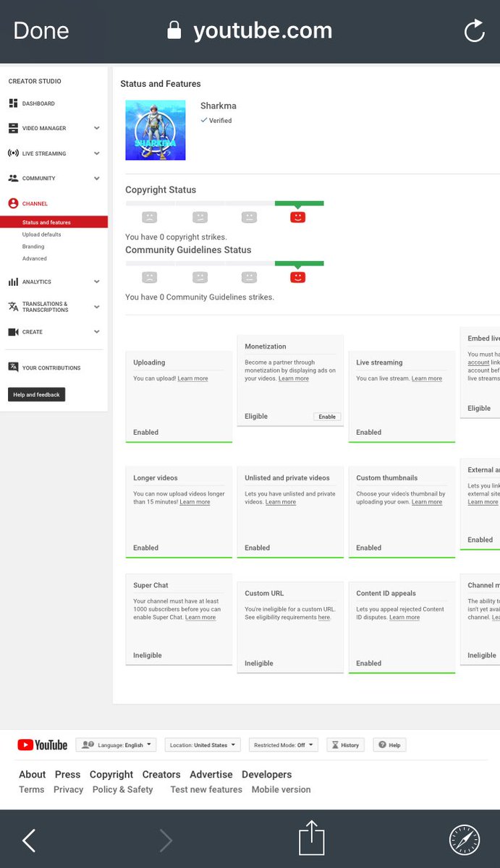Click Learn more in Unlisted and private videos
The image size is (500, 868).
coord(281,502)
